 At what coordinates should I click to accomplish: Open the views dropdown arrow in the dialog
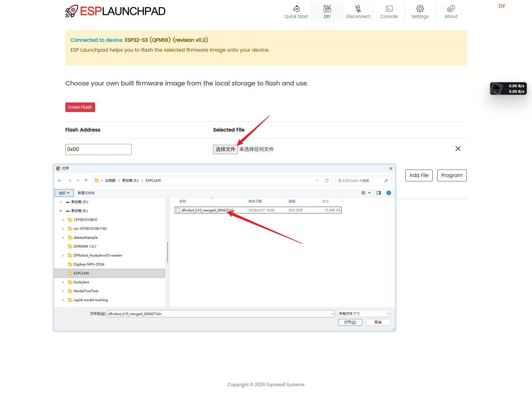tap(369, 192)
